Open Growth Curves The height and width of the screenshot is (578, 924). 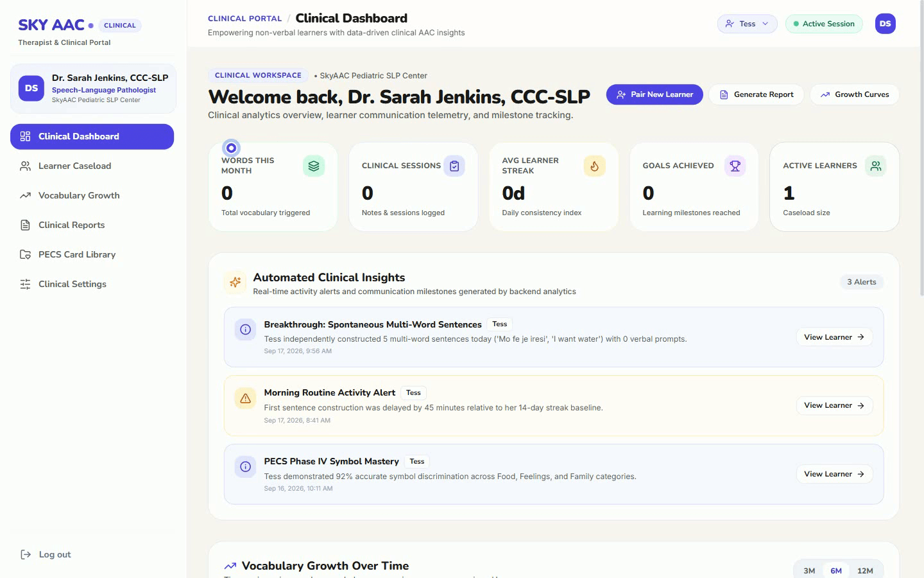click(855, 94)
